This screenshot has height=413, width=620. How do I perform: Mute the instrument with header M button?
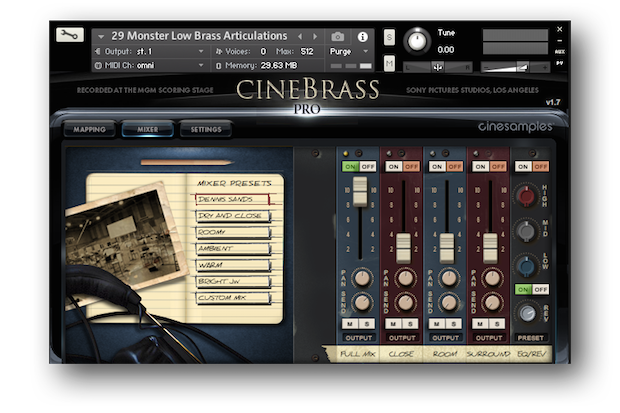(389, 63)
